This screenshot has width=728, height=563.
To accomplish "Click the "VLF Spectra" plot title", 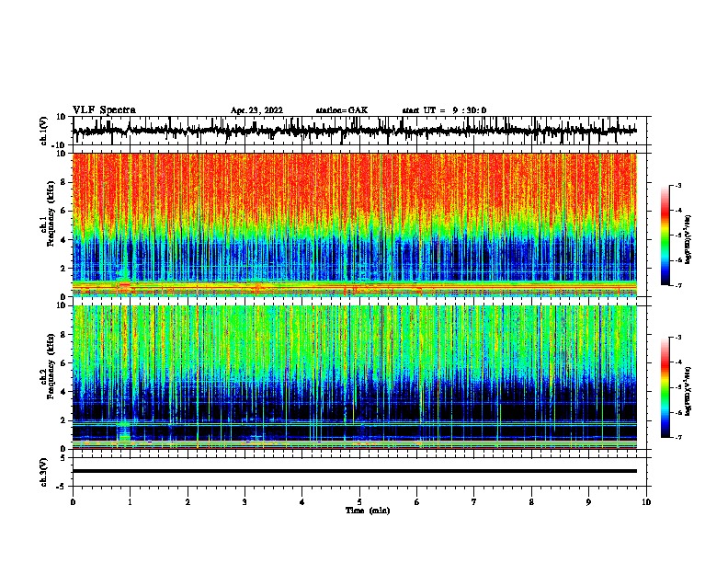I will coord(104,110).
